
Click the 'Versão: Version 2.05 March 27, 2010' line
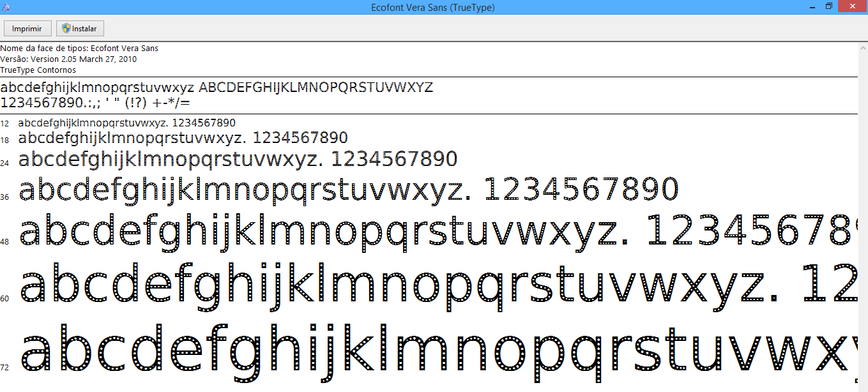click(68, 59)
